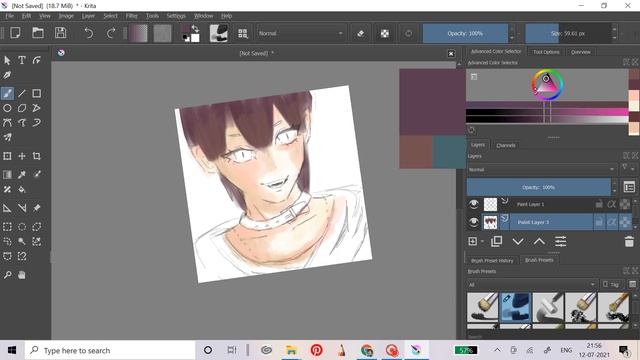
Task: Select the Rectangle shape tool
Action: click(37, 93)
